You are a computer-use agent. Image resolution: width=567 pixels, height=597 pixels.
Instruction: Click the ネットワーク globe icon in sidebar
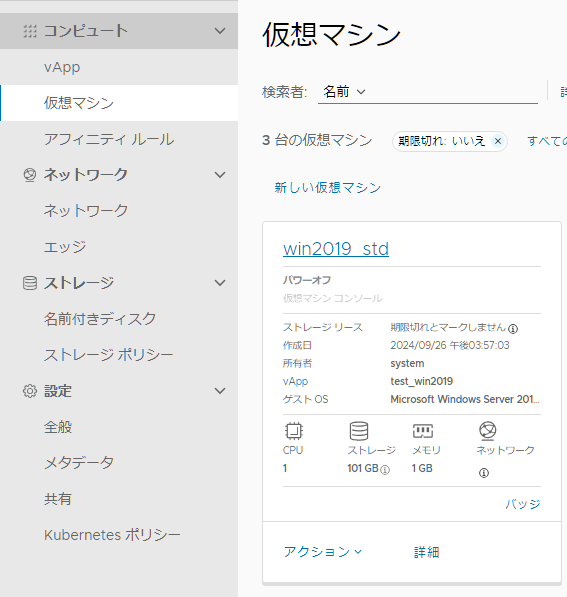coord(30,175)
